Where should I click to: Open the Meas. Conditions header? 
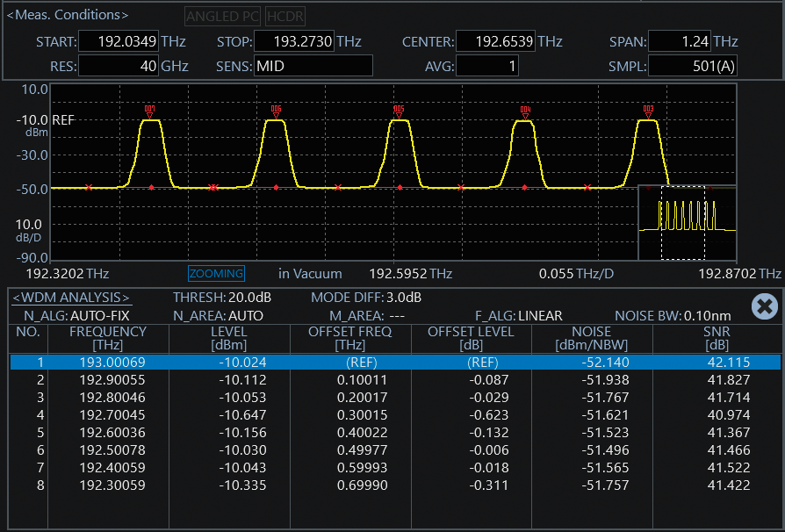click(68, 15)
